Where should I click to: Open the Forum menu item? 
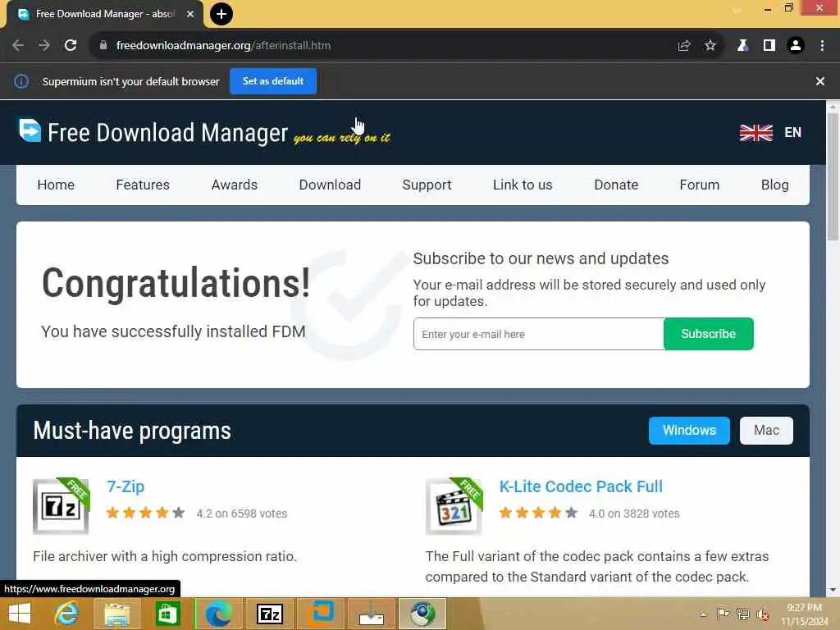point(699,185)
